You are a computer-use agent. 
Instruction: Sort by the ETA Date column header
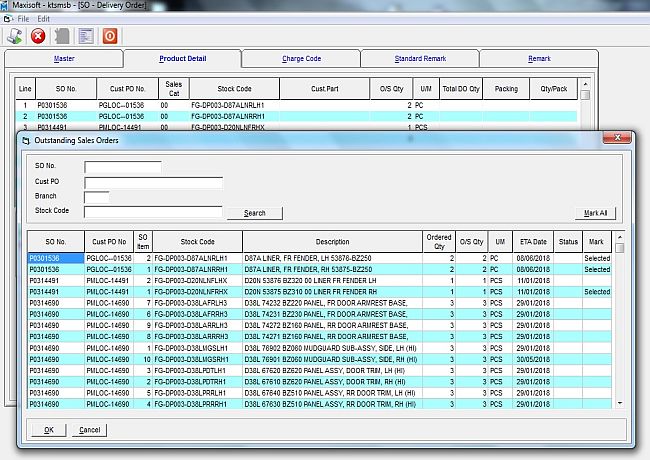coord(534,242)
